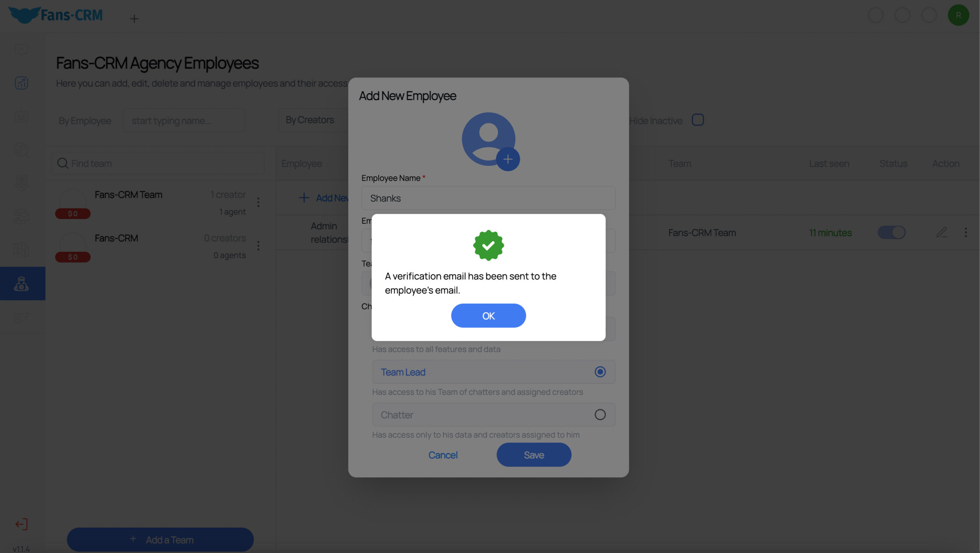Click the avatar upload icon for new employee
The image size is (980, 553).
point(508,160)
